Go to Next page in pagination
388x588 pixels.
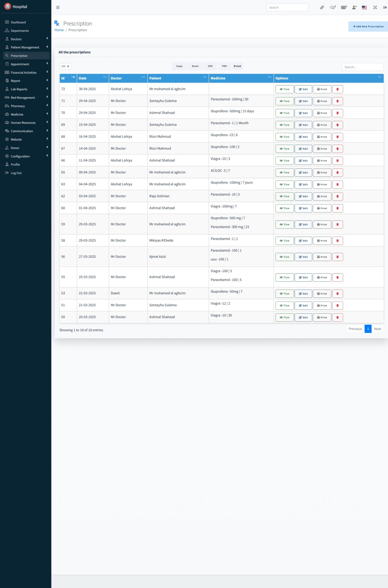[x=377, y=329]
